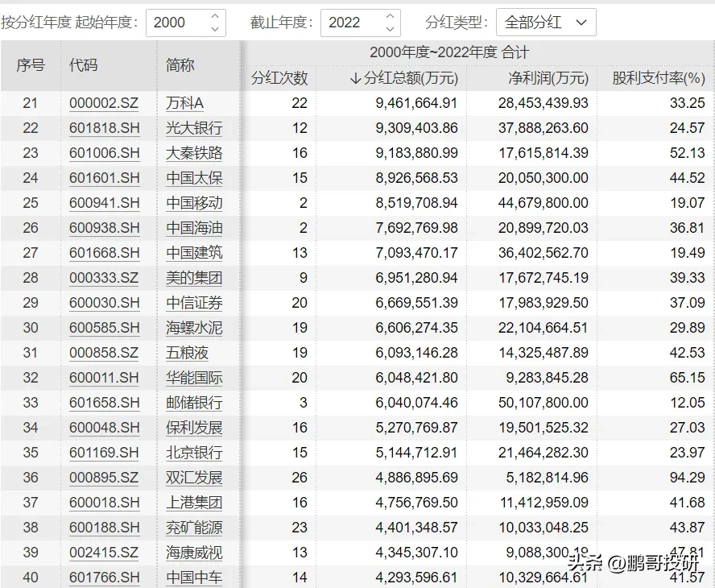Image resolution: width=715 pixels, height=588 pixels.
Task: Open stock code 000895.SZ link
Action: 104,478
